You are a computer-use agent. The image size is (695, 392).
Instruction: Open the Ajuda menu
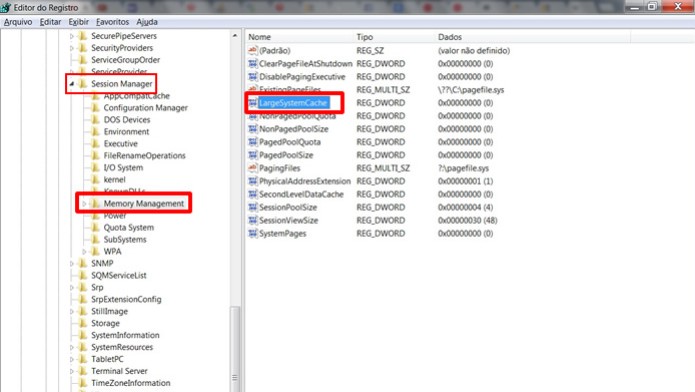click(147, 22)
